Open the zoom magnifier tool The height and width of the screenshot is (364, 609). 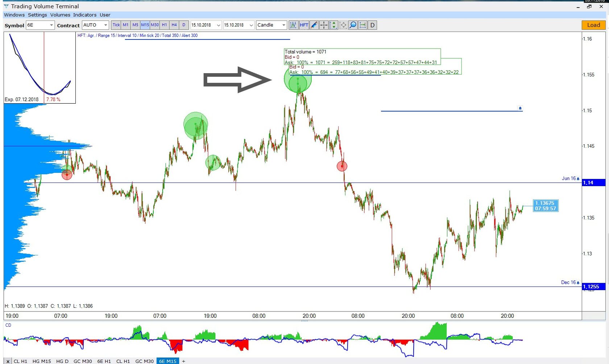(x=353, y=25)
